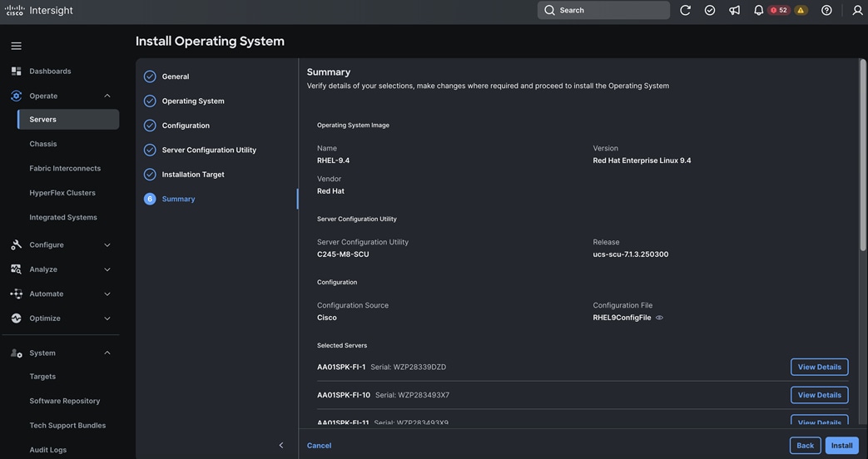
Task: Go to the Installation Target step label
Action: [193, 174]
